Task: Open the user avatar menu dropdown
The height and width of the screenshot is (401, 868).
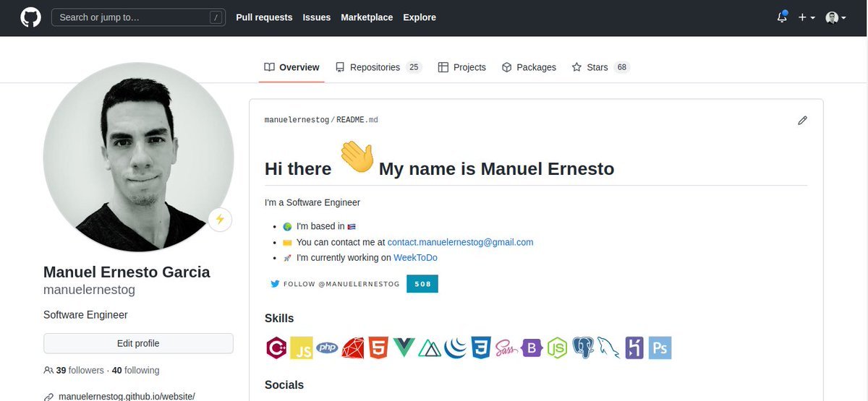Action: (836, 17)
